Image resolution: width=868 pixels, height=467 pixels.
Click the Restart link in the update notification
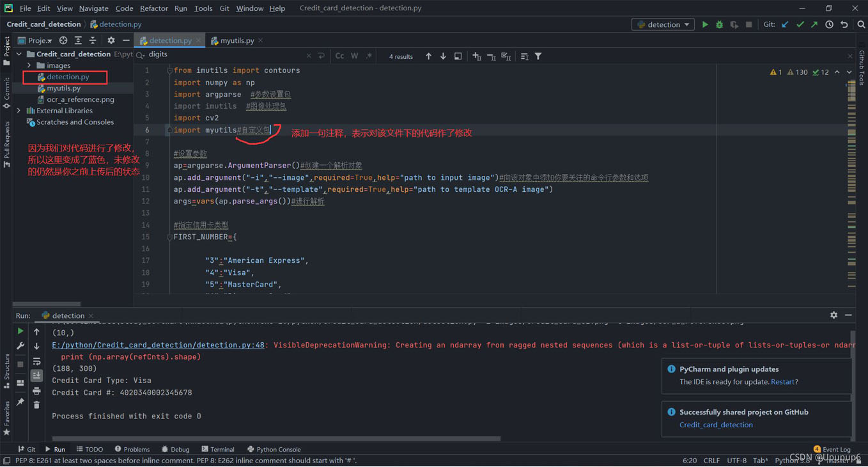(x=782, y=382)
